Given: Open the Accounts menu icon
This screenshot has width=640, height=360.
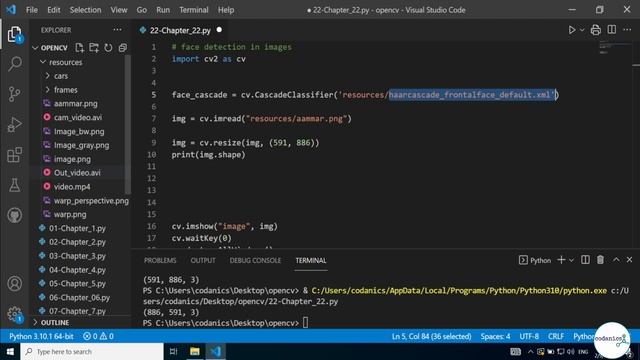Looking at the screenshot, I should point(15,283).
